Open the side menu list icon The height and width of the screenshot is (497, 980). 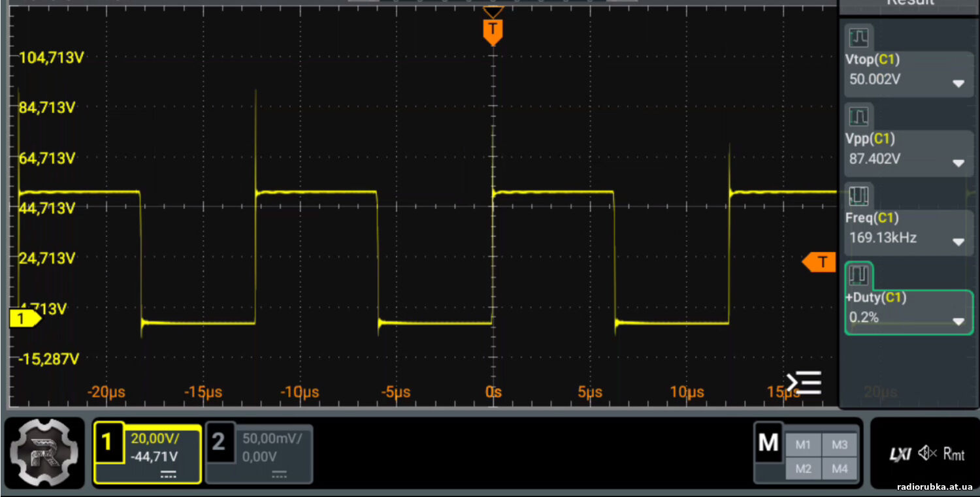804,383
